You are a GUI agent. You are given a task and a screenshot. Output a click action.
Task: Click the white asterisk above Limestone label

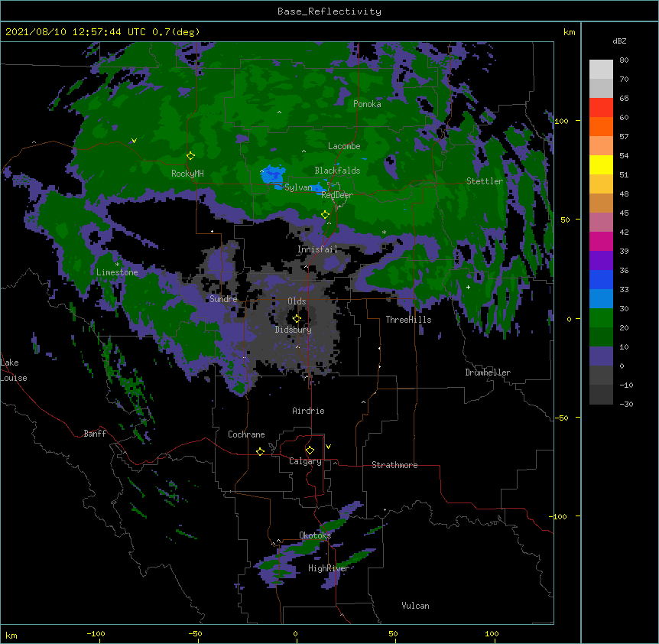click(x=117, y=265)
